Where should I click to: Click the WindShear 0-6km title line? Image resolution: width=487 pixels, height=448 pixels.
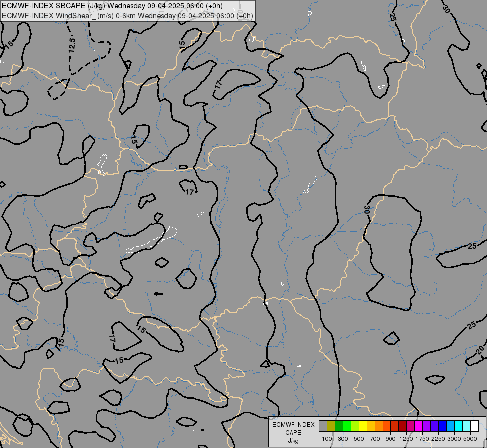tap(128, 16)
